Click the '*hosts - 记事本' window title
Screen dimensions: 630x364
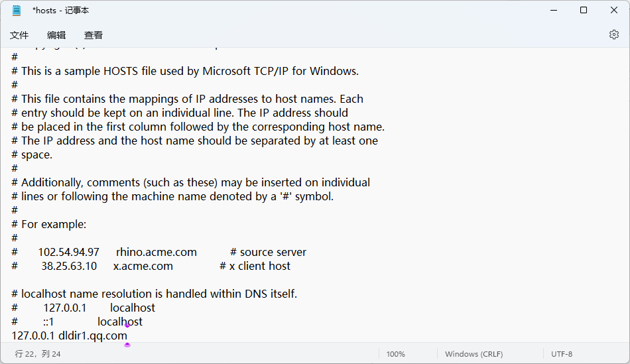(x=60, y=11)
